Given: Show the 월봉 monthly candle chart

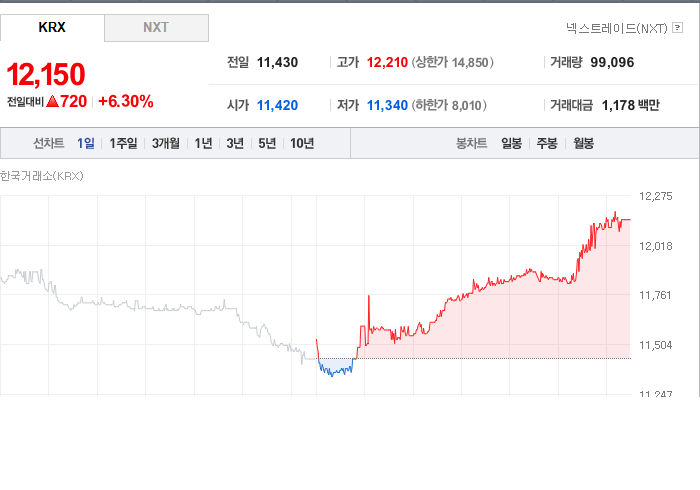Looking at the screenshot, I should (x=583, y=143).
